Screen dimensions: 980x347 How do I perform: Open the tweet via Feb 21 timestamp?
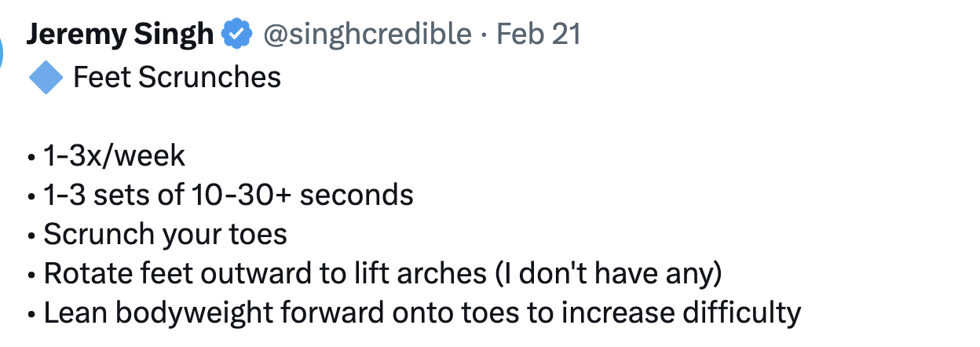pyautogui.click(x=539, y=35)
